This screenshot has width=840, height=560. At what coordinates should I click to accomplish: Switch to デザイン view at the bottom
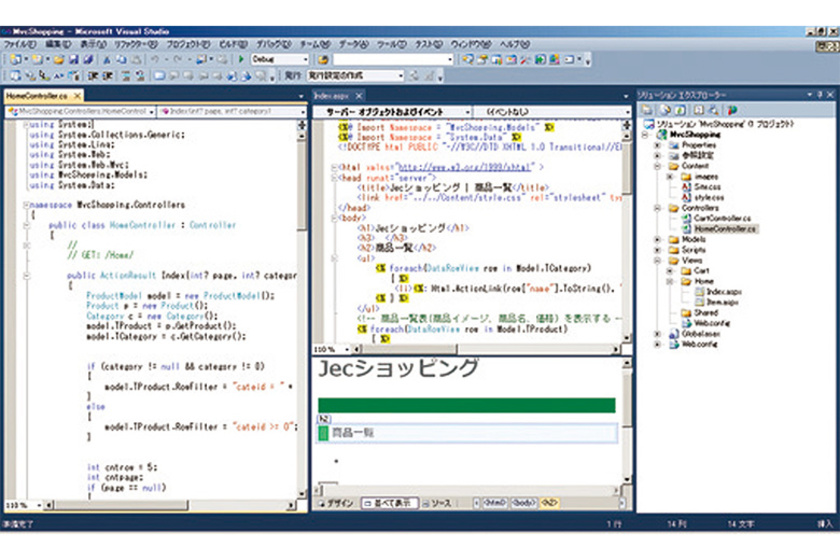pos(335,503)
